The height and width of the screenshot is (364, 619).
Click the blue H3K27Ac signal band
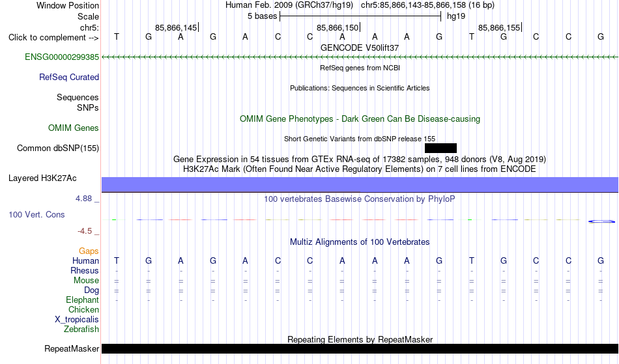360,184
